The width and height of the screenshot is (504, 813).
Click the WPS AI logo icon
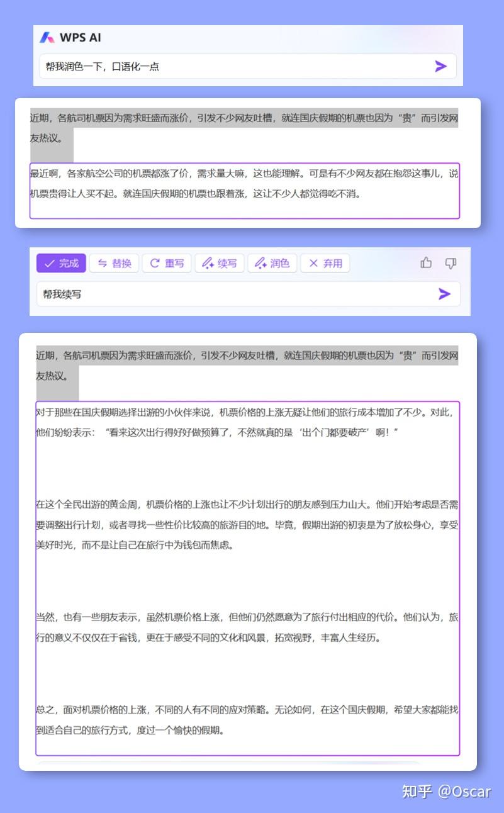pyautogui.click(x=47, y=38)
